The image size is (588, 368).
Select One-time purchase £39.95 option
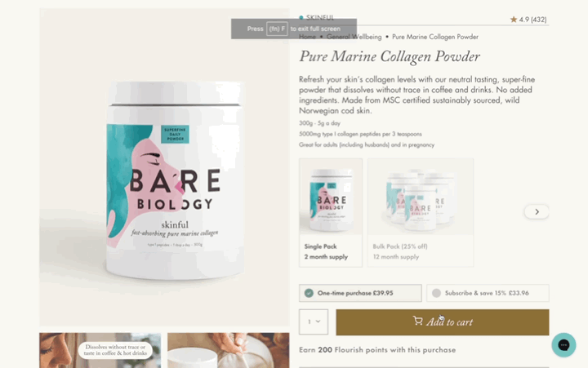360,293
